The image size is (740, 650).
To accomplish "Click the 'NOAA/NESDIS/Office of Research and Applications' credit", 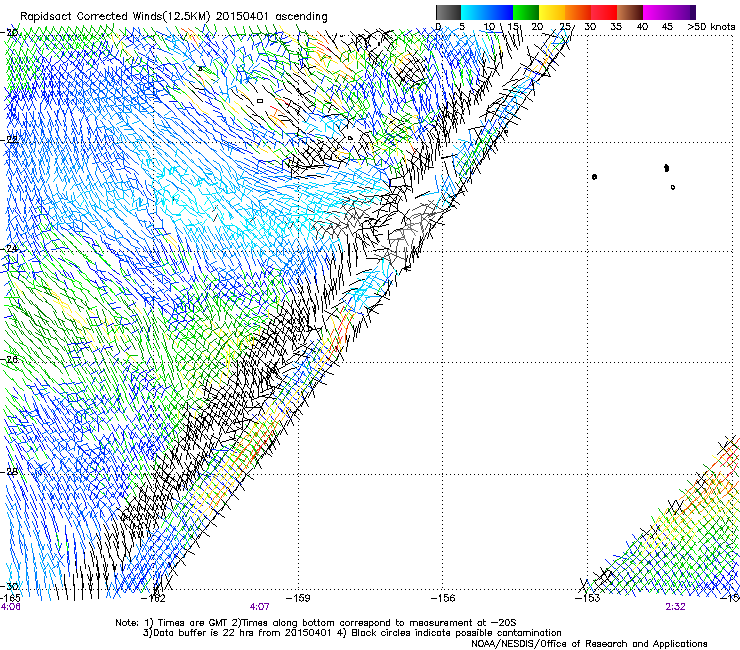I will tap(589, 644).
